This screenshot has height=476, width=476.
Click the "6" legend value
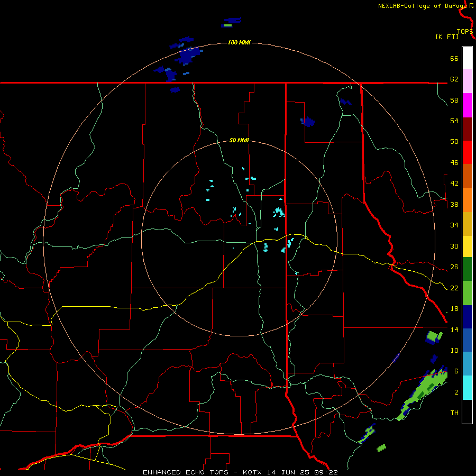pyautogui.click(x=456, y=371)
